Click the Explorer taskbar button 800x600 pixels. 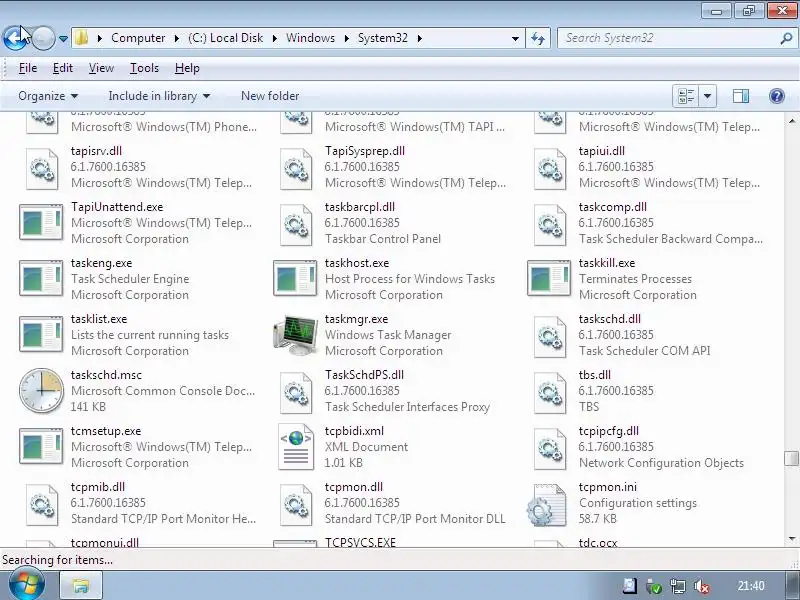(x=81, y=586)
